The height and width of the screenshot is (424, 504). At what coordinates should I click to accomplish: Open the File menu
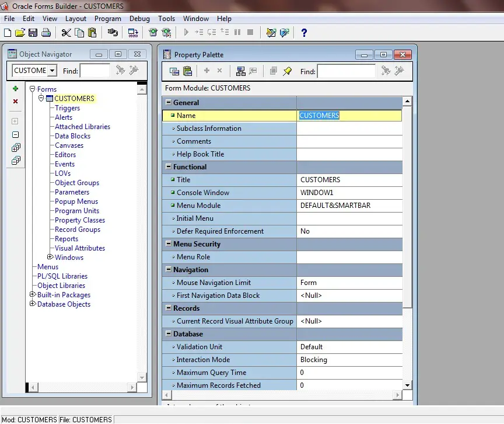tap(9, 19)
